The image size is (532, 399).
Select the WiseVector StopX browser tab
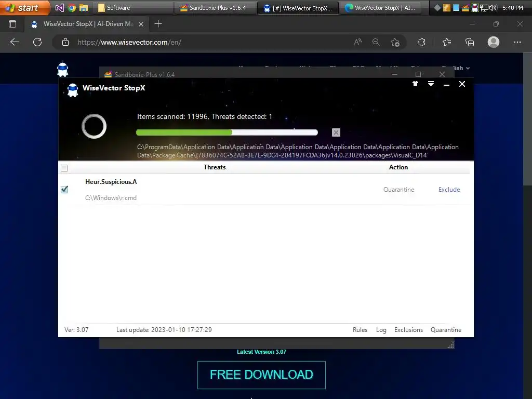pyautogui.click(x=87, y=24)
